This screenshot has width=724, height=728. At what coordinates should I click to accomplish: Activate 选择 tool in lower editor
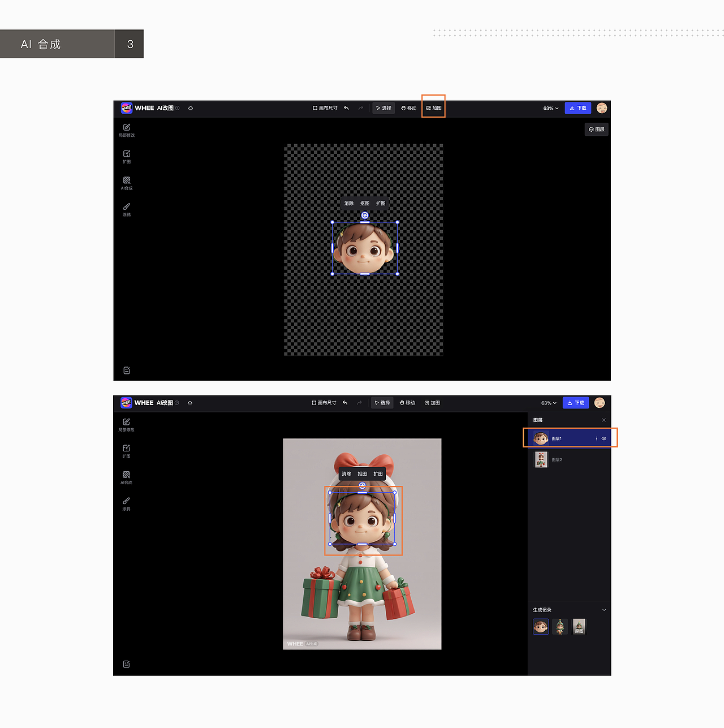[x=382, y=403]
